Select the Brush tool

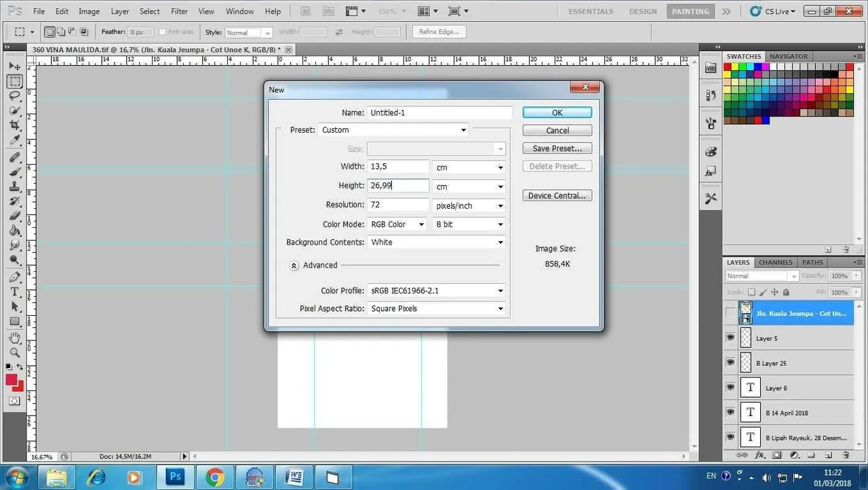pos(14,172)
